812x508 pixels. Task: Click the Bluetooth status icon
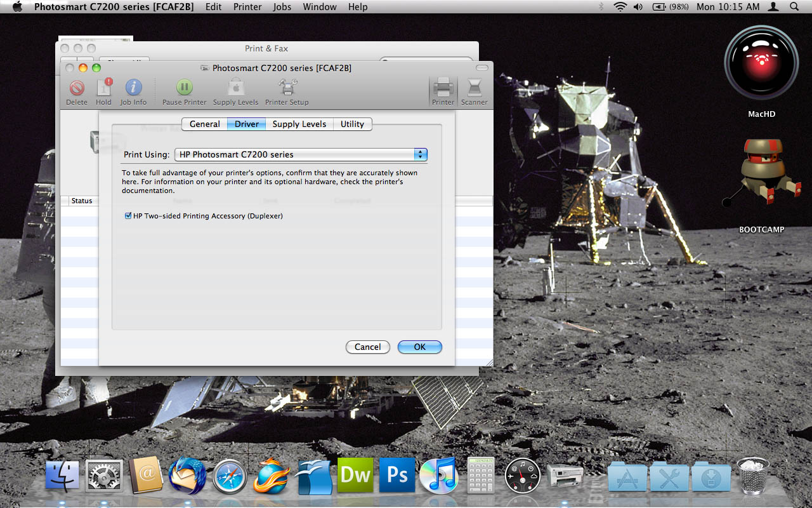tap(601, 6)
